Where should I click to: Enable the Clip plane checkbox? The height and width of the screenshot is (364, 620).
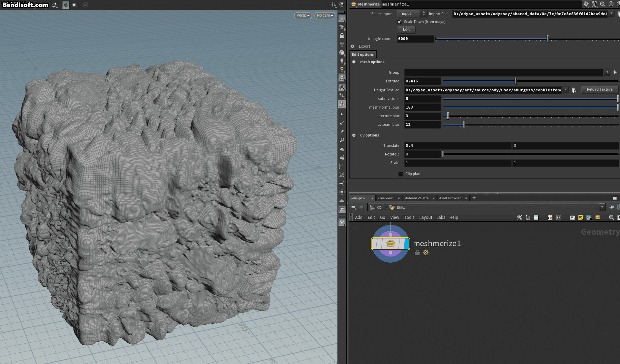pyautogui.click(x=401, y=174)
